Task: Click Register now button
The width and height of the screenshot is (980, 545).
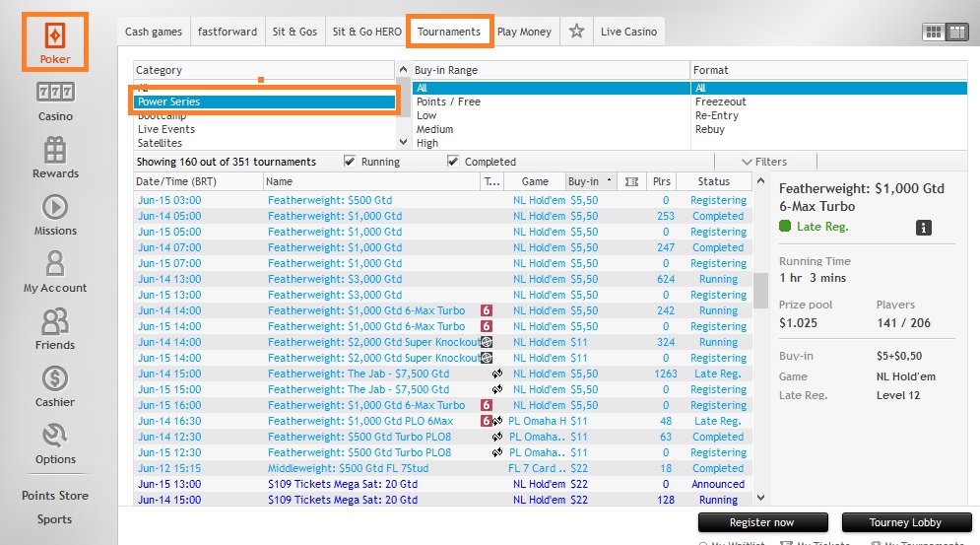Action: [762, 522]
